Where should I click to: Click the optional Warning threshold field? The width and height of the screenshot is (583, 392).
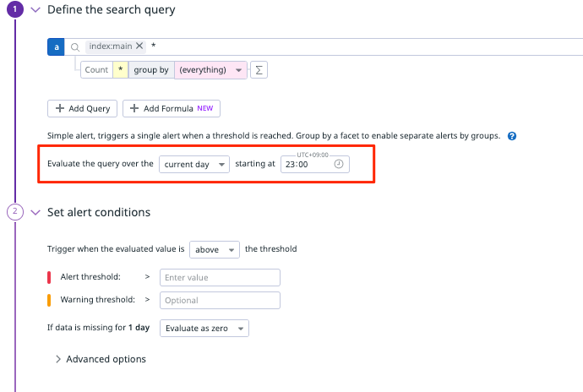pyautogui.click(x=220, y=300)
